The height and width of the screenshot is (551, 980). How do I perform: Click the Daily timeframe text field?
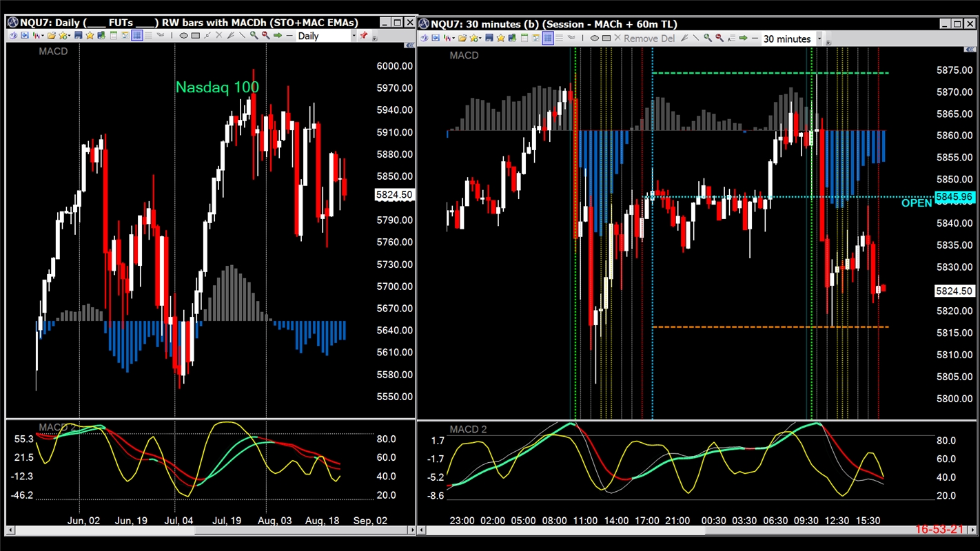[323, 36]
